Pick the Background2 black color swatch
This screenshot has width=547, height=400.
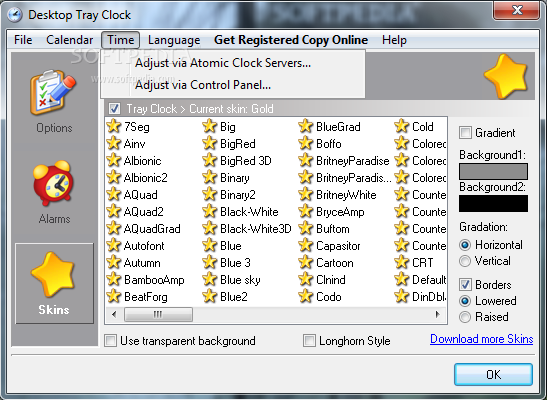click(493, 203)
